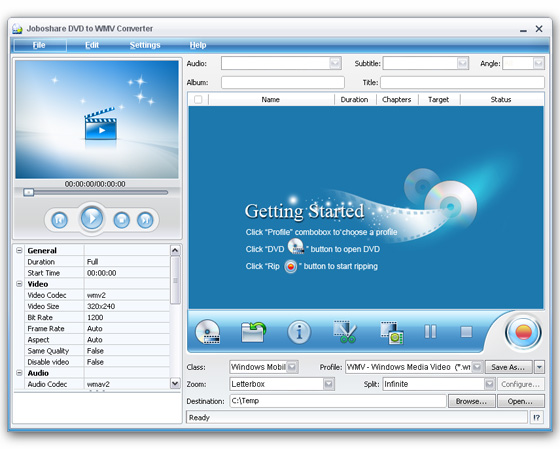Click Browse... to choose destination folder
Image resolution: width=560 pixels, height=449 pixels.
tap(471, 401)
